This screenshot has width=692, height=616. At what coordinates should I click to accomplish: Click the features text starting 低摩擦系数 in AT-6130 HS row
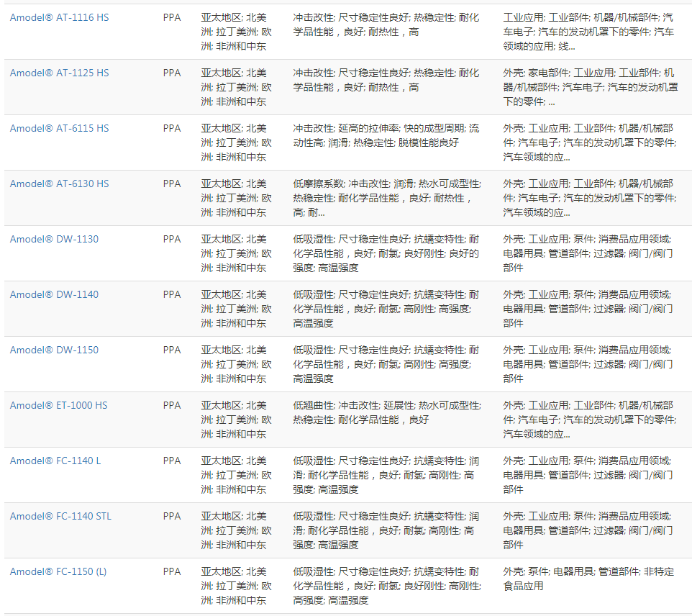(x=387, y=198)
